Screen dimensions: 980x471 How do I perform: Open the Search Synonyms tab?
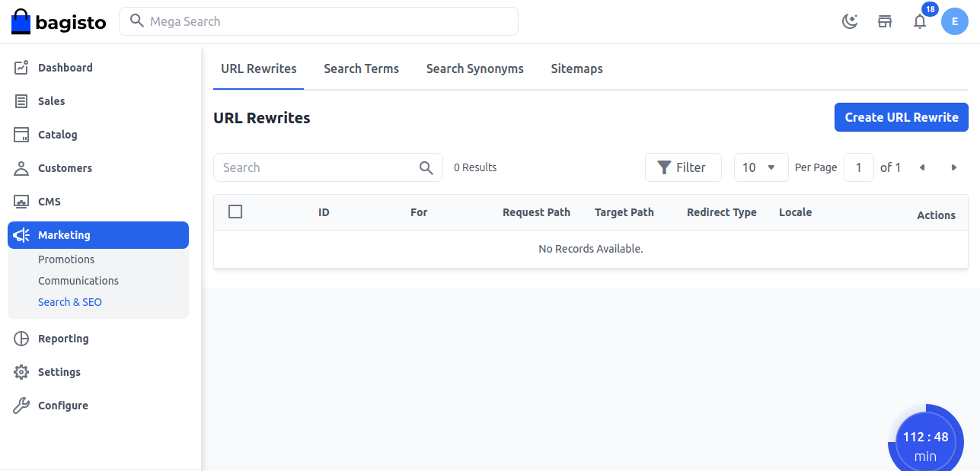474,68
